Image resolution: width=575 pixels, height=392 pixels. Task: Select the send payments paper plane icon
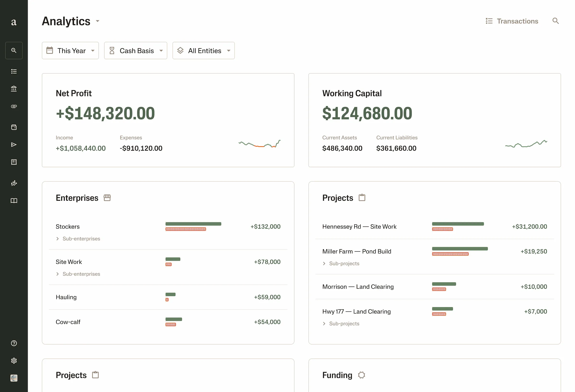[x=14, y=144]
